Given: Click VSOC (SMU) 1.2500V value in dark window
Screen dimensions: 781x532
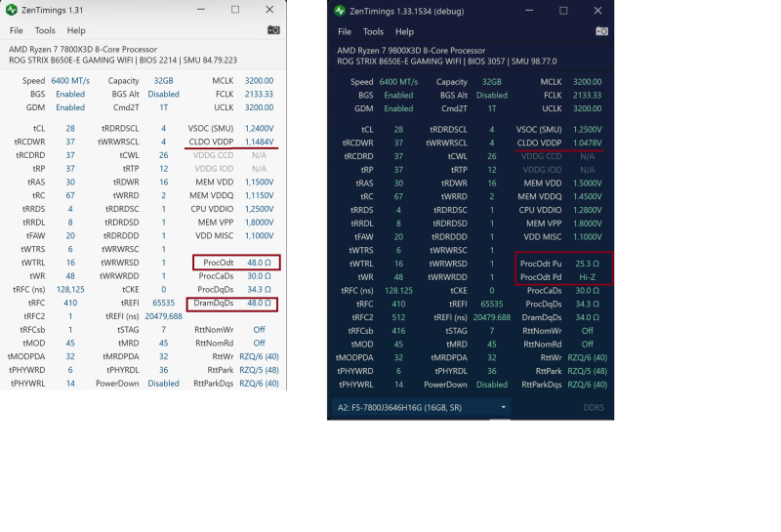Looking at the screenshot, I should 588,129.
